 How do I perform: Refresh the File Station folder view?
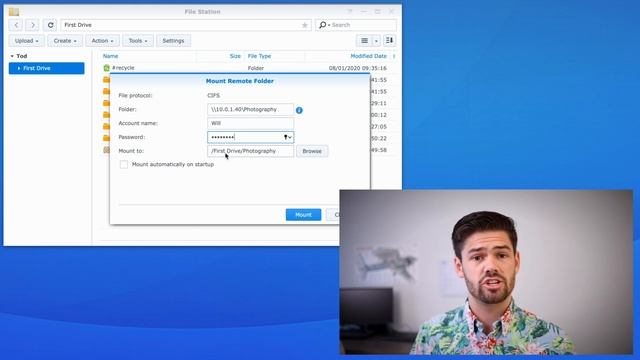pyautogui.click(x=50, y=25)
